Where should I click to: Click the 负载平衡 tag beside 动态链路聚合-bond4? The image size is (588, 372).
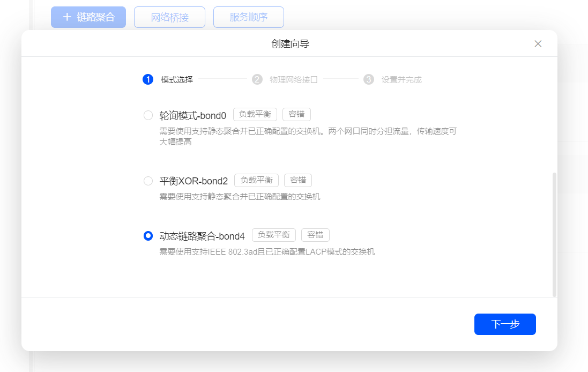(274, 235)
